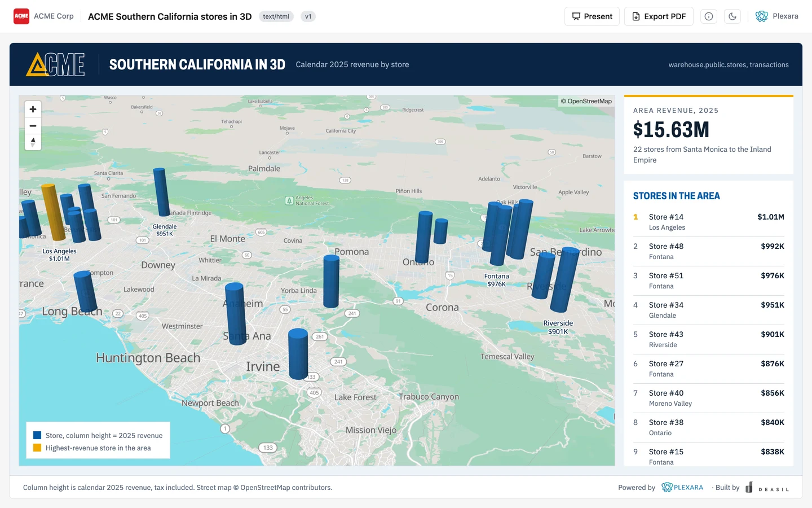
Task: Select Store #38 Ontario row
Action: [x=709, y=428]
